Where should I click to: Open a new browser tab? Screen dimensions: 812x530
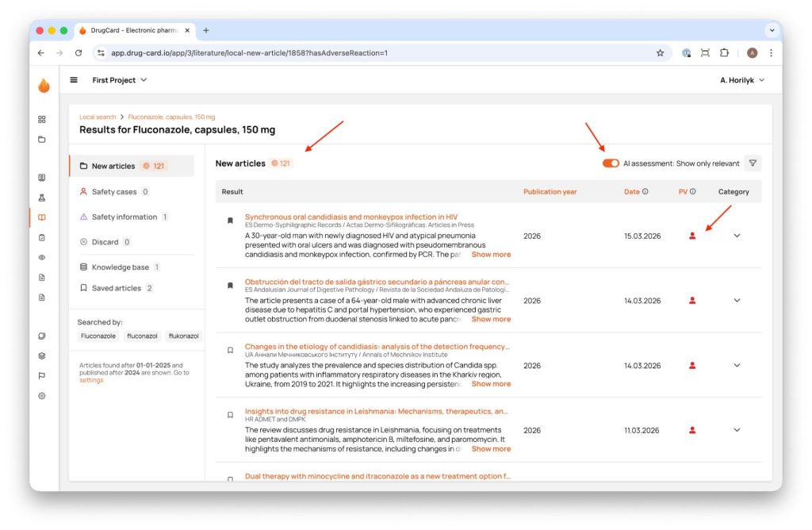coord(206,31)
